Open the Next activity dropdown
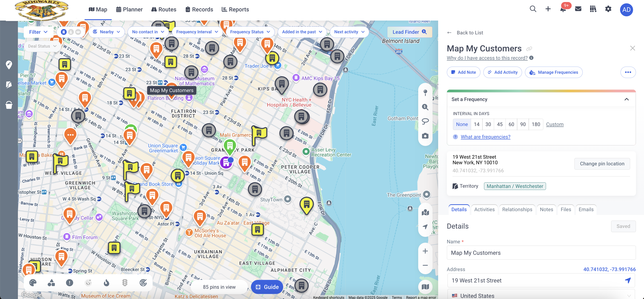The image size is (644, 299). (x=349, y=32)
